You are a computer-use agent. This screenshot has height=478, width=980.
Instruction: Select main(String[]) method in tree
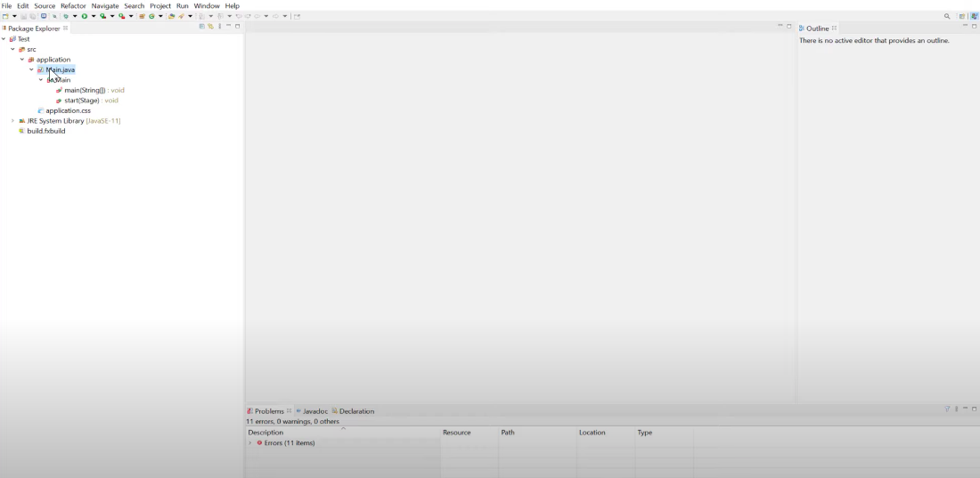94,90
